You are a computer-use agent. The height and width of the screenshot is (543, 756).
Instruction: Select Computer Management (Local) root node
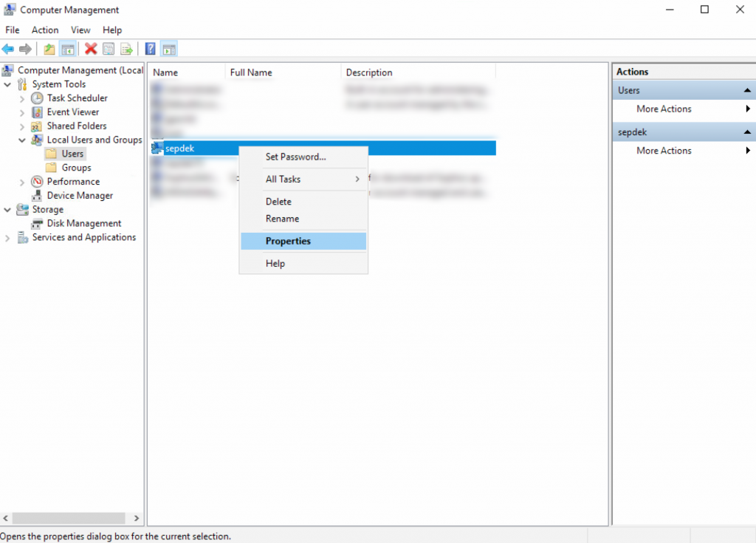(80, 70)
